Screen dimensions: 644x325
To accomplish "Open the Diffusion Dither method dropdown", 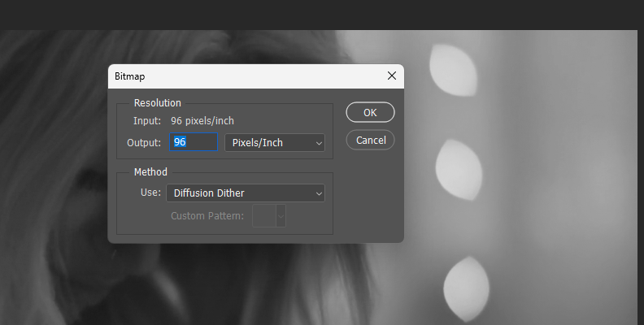I will [x=246, y=193].
